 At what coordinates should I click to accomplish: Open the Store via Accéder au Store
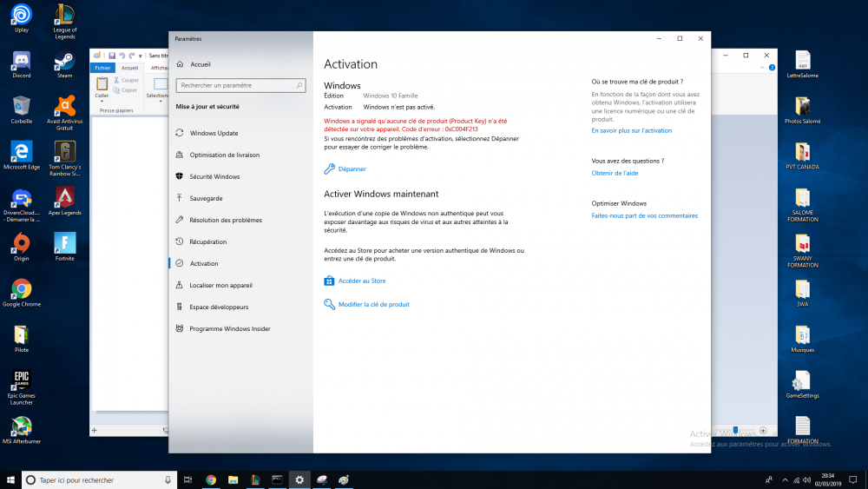[x=361, y=281]
